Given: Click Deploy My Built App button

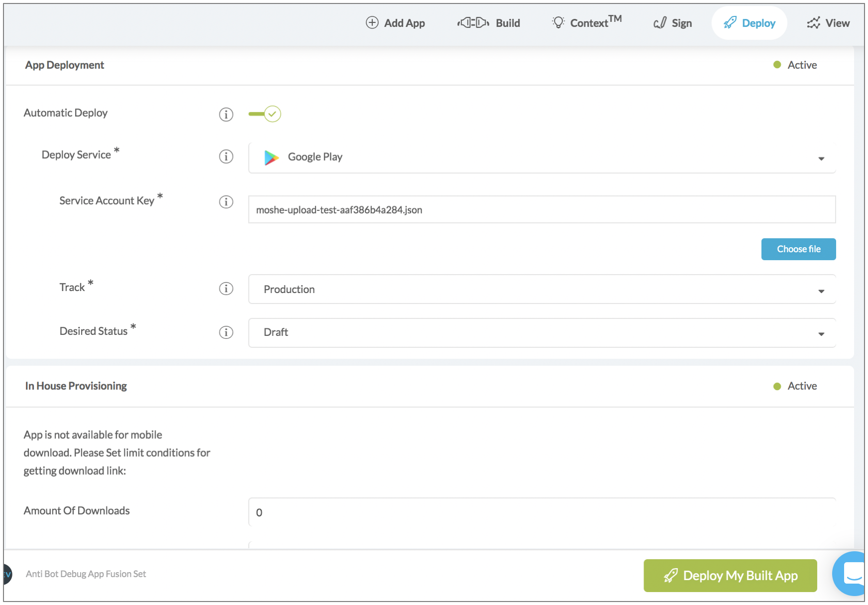Looking at the screenshot, I should pos(730,576).
